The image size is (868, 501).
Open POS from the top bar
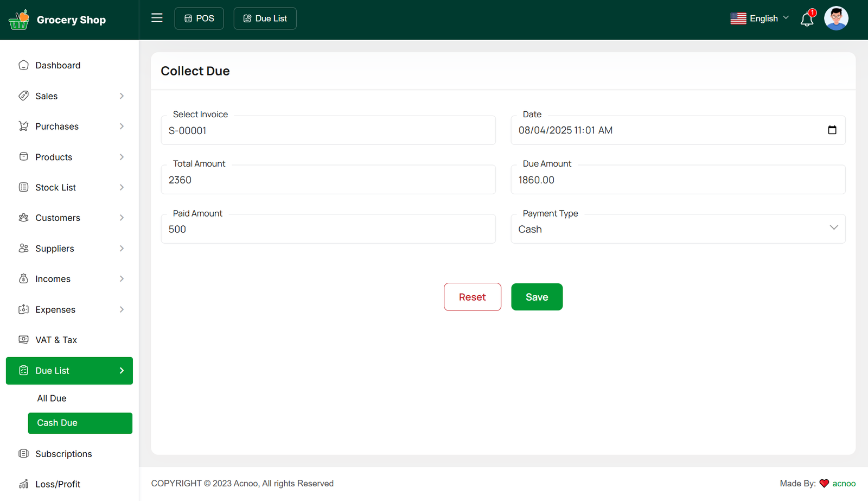[199, 18]
